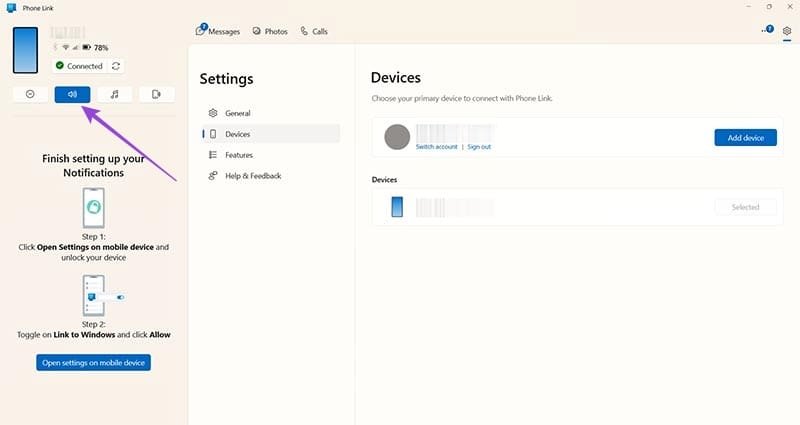Click the Wi-Fi status icon

click(x=66, y=47)
